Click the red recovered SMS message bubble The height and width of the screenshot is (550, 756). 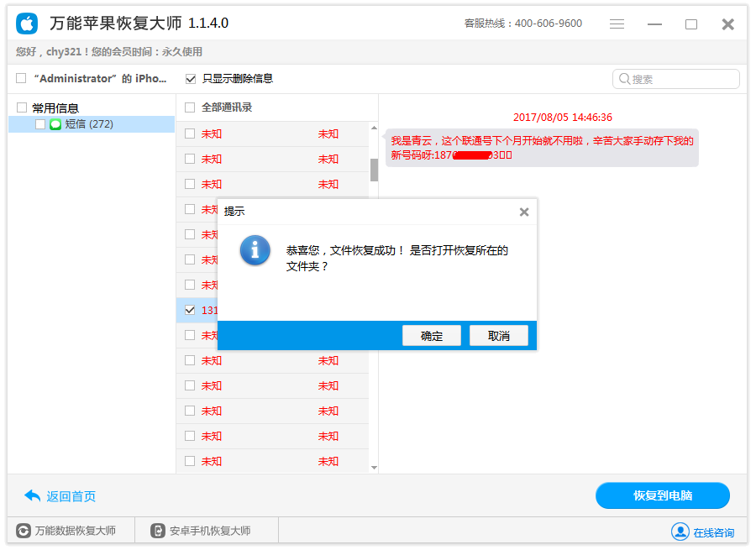pyautogui.click(x=542, y=148)
